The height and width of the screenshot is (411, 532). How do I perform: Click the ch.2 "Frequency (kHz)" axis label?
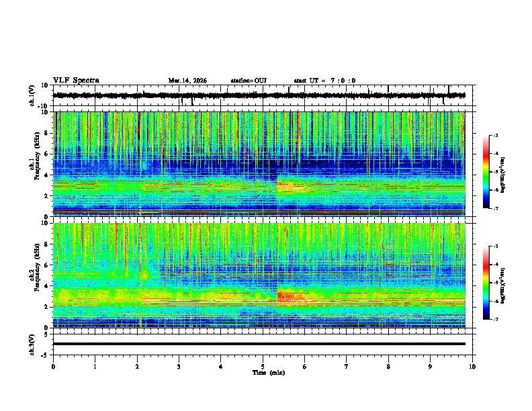pos(37,267)
